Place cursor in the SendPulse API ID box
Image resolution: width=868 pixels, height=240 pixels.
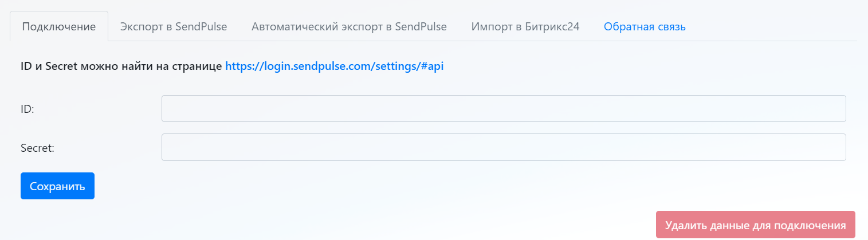(x=504, y=109)
